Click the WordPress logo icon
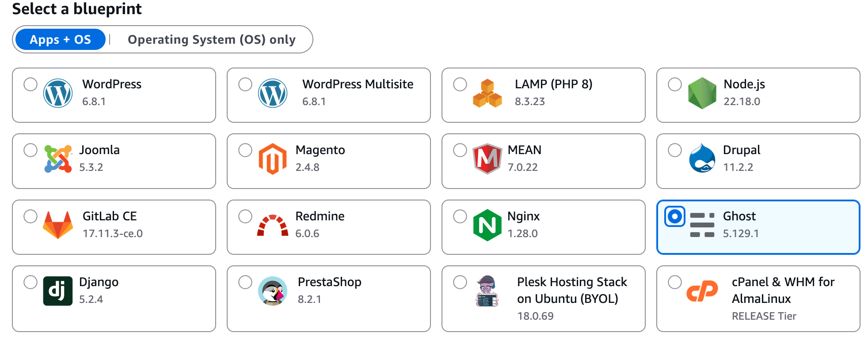 pos(58,93)
